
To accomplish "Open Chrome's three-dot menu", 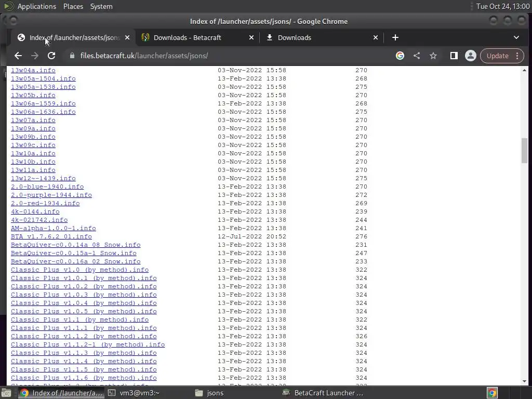I will pos(517,56).
